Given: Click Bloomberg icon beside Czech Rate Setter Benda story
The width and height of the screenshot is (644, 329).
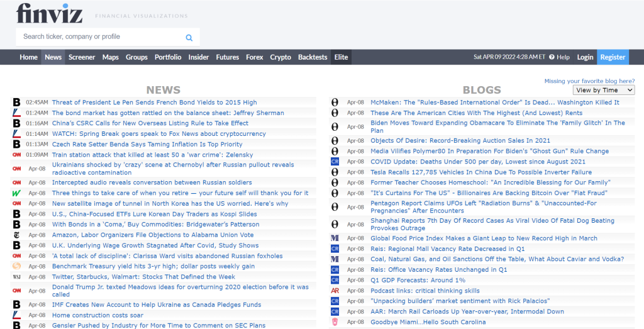Looking at the screenshot, I should pos(16,144).
